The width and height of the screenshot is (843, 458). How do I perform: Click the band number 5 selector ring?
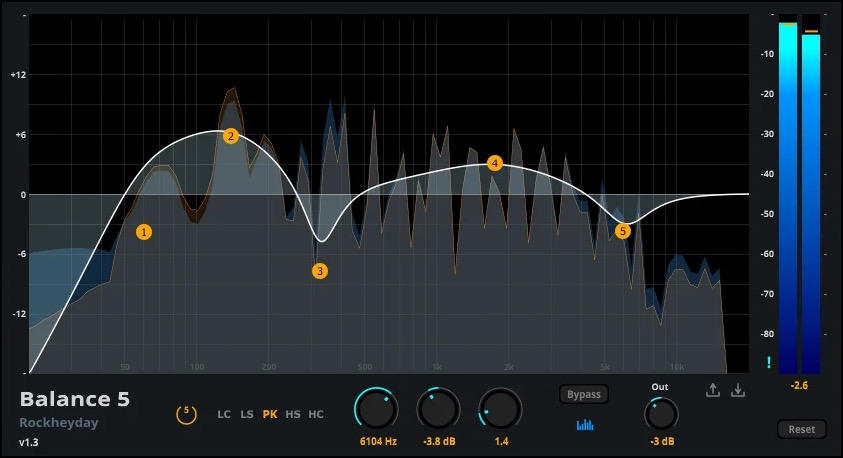coord(187,414)
